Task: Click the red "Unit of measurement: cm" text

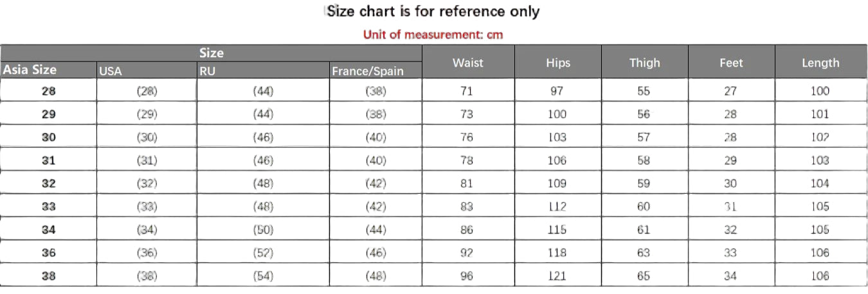Action: 433,35
